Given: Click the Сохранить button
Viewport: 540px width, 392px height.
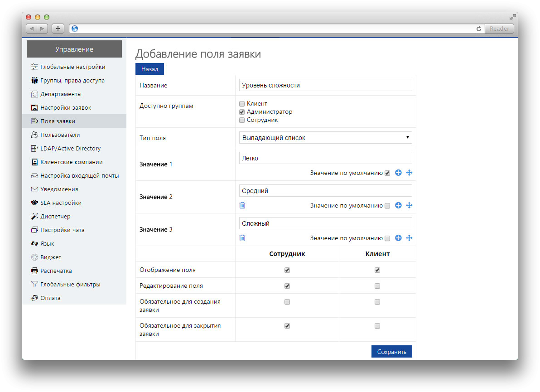Looking at the screenshot, I should tap(391, 352).
